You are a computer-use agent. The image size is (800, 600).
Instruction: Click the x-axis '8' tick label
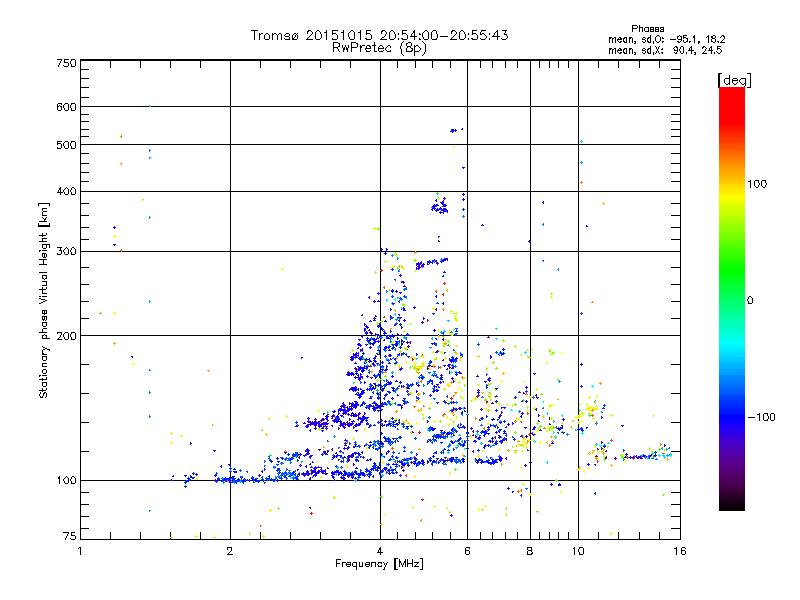(530, 551)
